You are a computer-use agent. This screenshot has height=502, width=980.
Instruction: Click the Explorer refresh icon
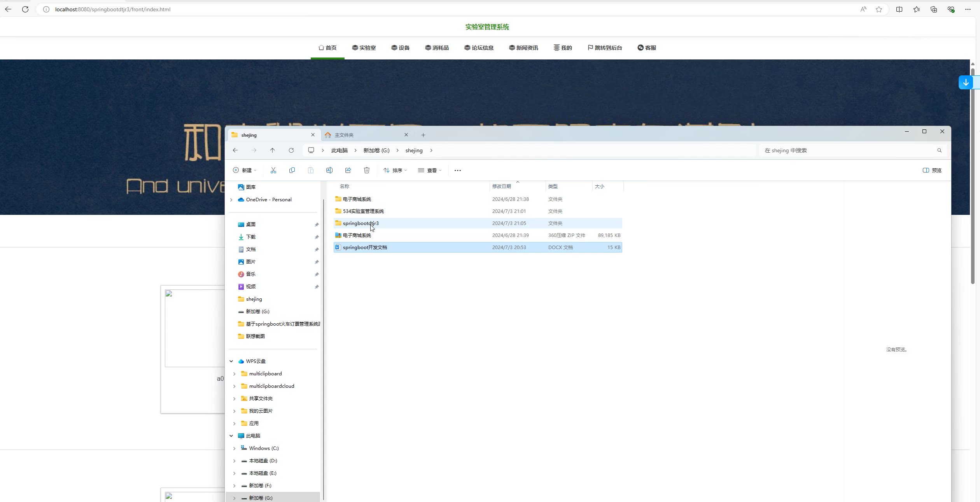pyautogui.click(x=291, y=150)
